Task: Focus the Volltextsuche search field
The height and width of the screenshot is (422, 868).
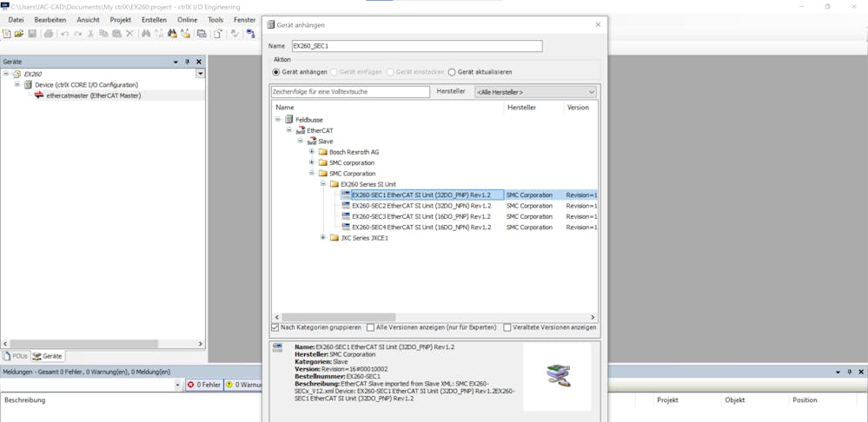Action: 350,92
